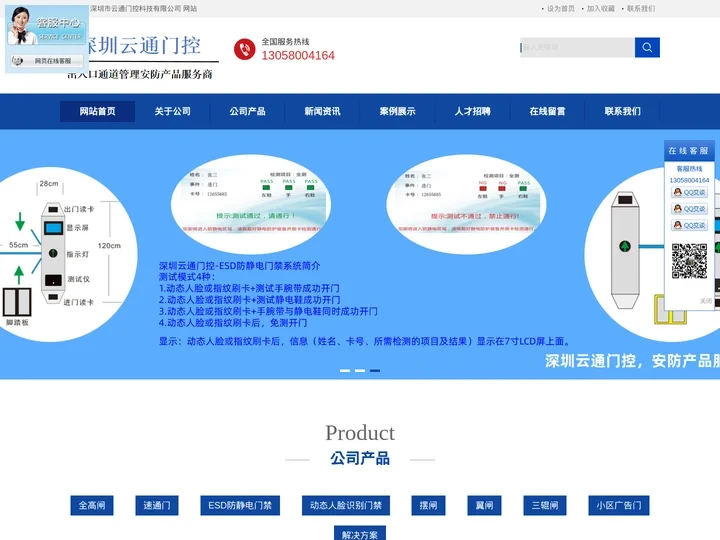Click 设为首页 link at top
The width and height of the screenshot is (720, 540).
tap(561, 9)
